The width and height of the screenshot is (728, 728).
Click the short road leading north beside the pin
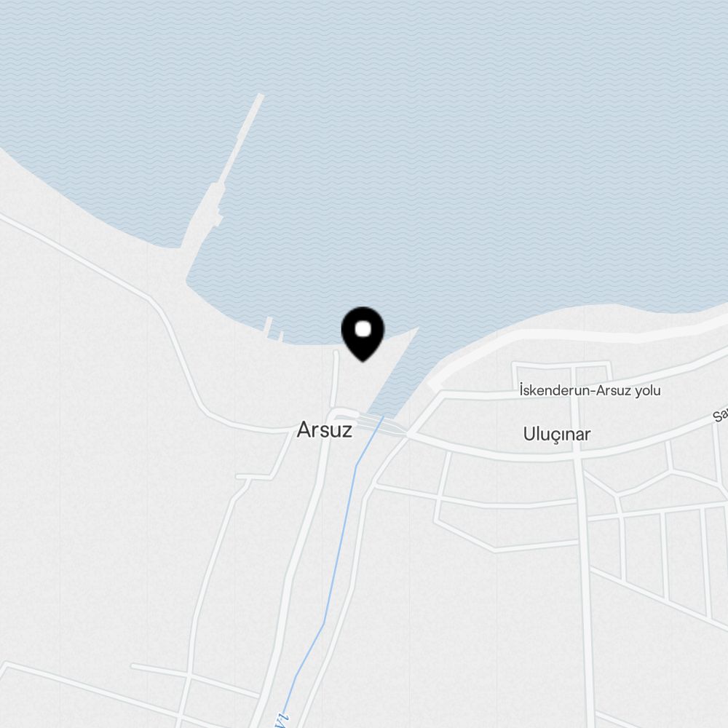click(x=334, y=379)
